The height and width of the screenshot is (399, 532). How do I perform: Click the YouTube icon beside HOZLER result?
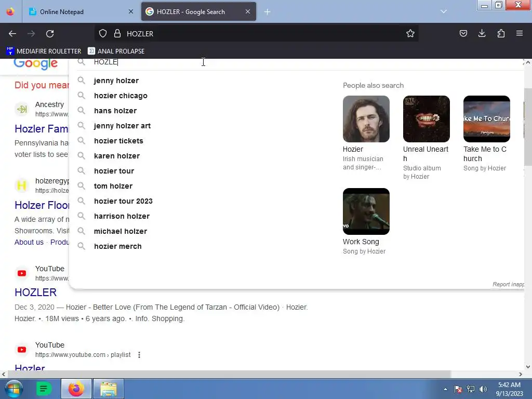coord(22,273)
